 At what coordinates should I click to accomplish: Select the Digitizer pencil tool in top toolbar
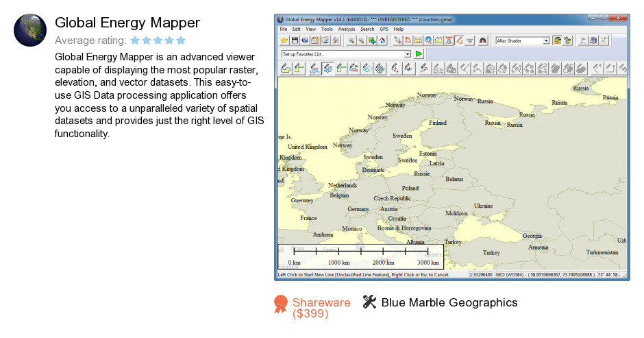[459, 40]
